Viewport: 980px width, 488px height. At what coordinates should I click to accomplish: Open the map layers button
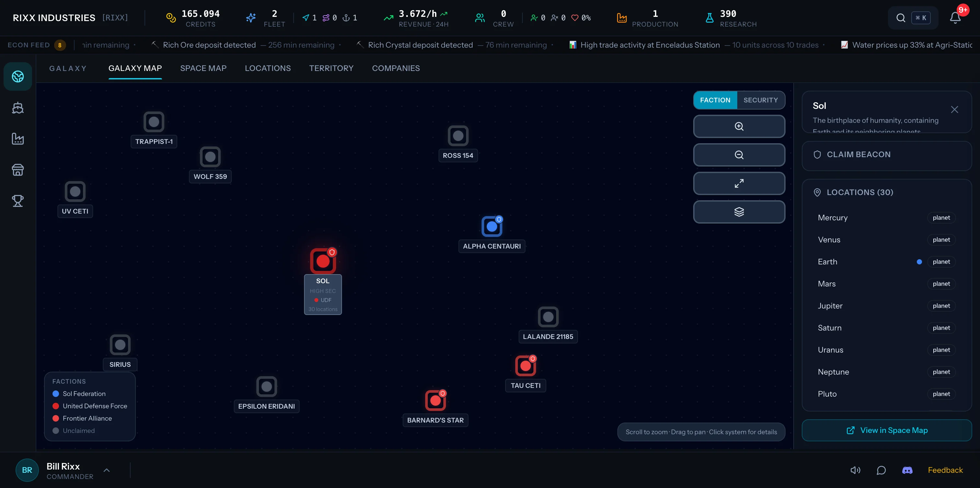pyautogui.click(x=739, y=212)
